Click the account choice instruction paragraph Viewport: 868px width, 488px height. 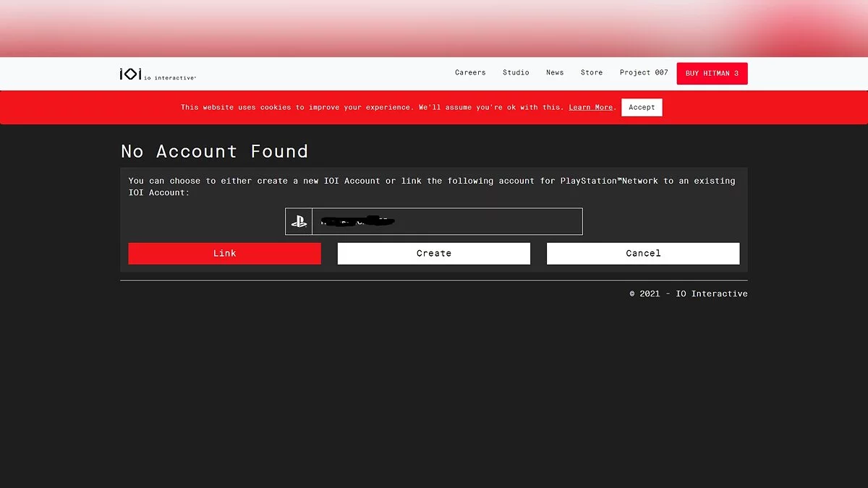(432, 187)
